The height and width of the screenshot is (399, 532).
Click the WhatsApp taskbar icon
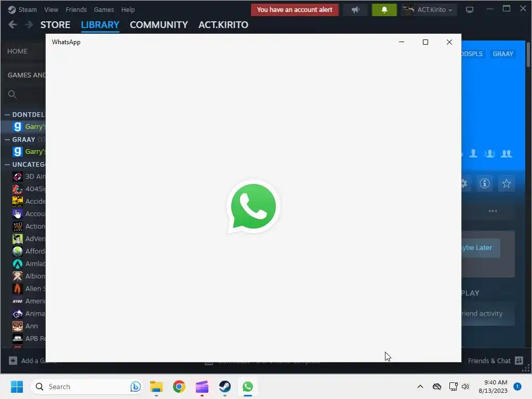(248, 387)
